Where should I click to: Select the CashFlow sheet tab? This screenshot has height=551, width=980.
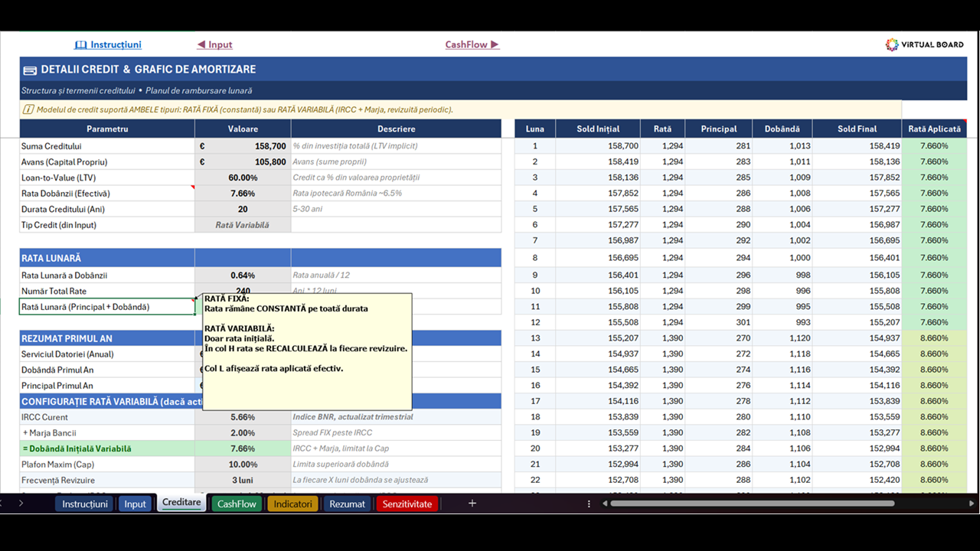[237, 504]
